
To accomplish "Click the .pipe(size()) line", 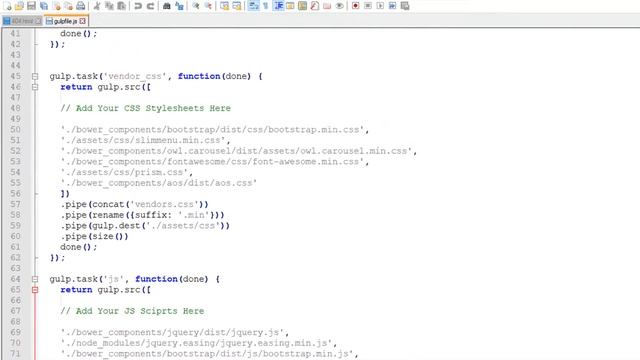I will click(x=94, y=236).
